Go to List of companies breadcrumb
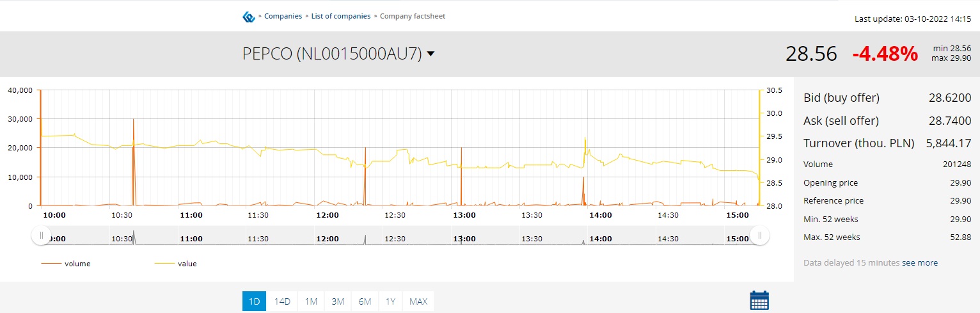 [x=341, y=16]
